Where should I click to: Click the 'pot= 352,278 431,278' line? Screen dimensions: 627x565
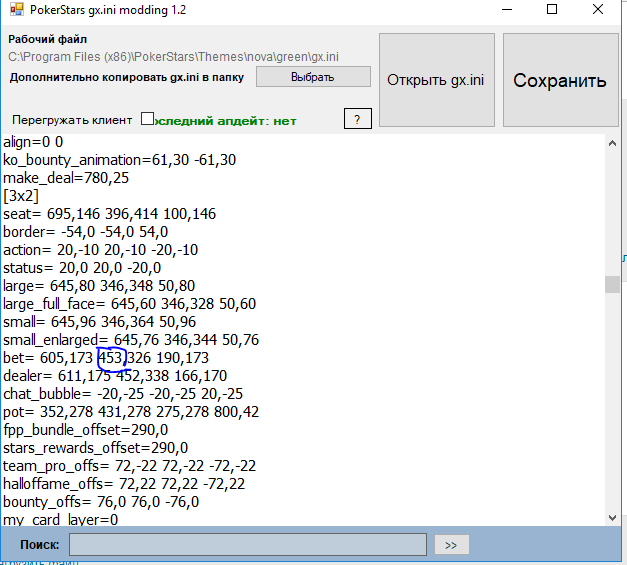(131, 412)
